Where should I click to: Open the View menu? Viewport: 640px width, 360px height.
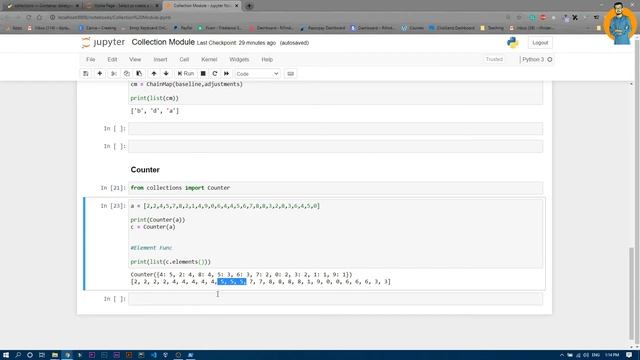click(x=135, y=59)
